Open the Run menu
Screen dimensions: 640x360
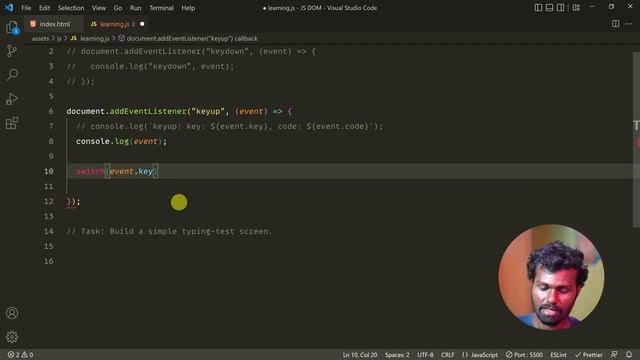(136, 8)
